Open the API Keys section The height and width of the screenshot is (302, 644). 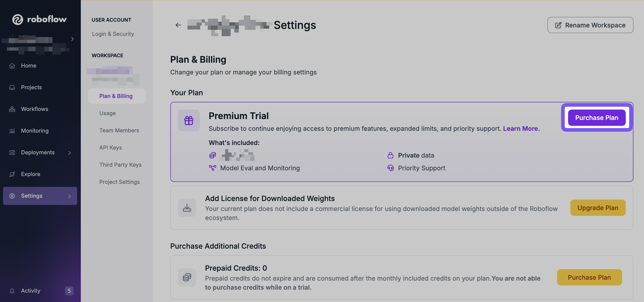(x=110, y=148)
